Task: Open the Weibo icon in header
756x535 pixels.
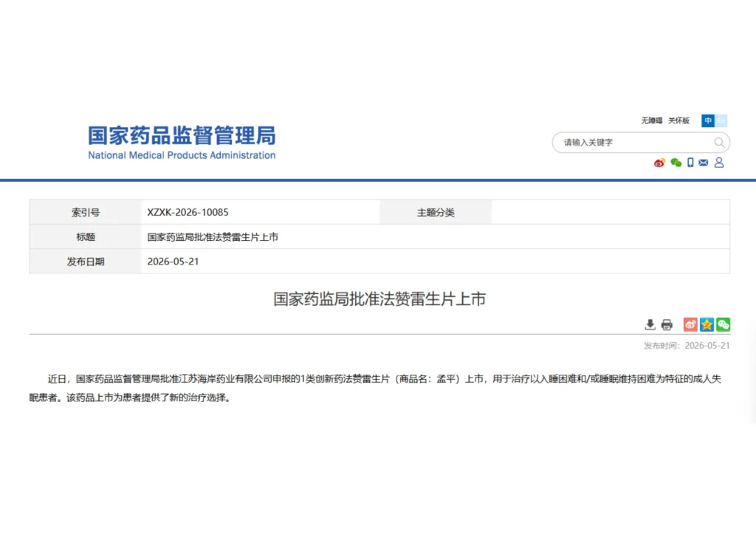Action: pyautogui.click(x=659, y=163)
